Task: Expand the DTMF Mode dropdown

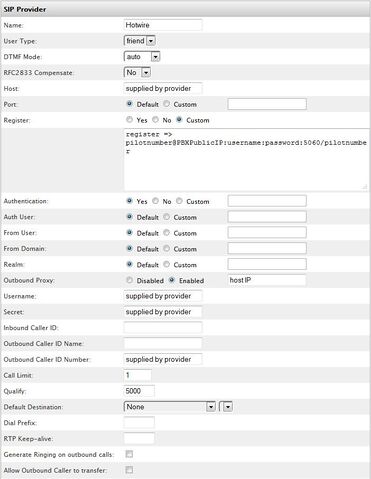Action: pos(142,57)
